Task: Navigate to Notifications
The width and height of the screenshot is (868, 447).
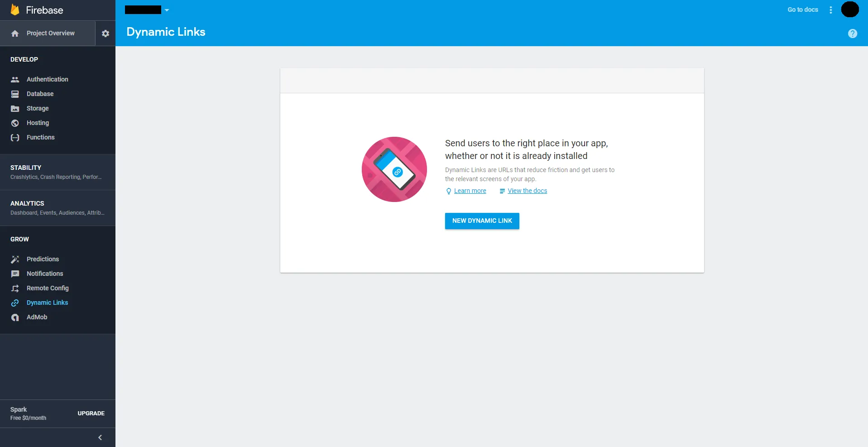Action: point(45,274)
